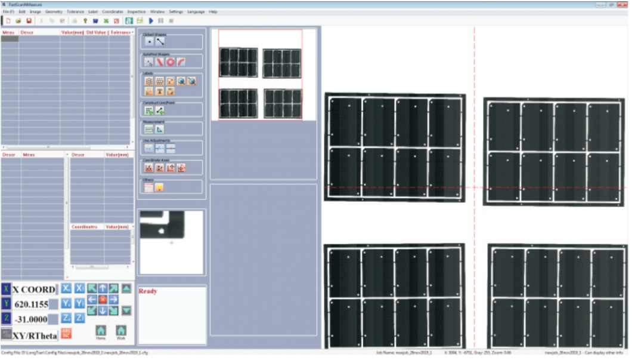The height and width of the screenshot is (360, 644).
Task: Jog stage with the up arrow
Action: [103, 288]
